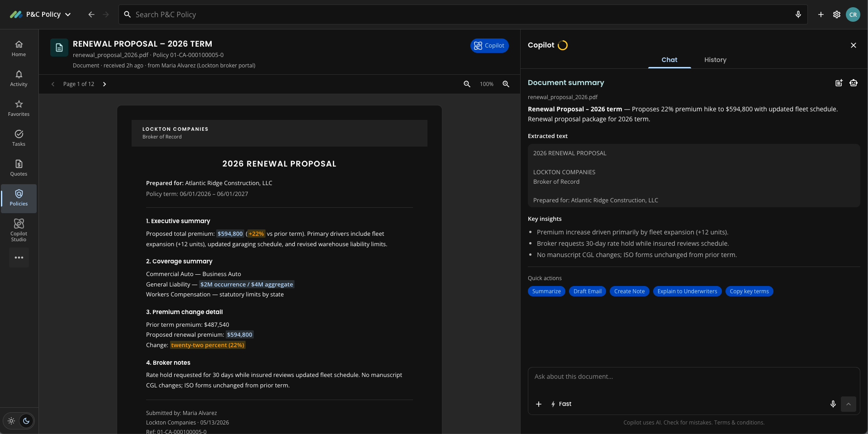Click the Terms & conditions footer text
The image size is (868, 434).
[739, 423]
